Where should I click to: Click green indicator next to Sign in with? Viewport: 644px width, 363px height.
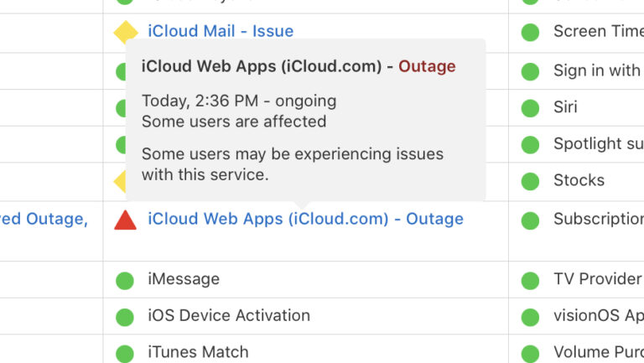[x=530, y=71]
